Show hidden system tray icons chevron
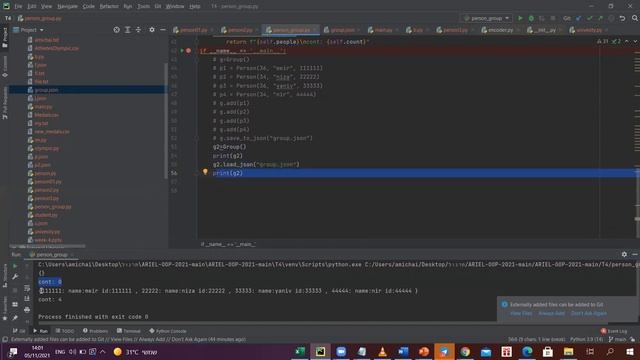The width and height of the screenshot is (640, 360). tap(102, 352)
